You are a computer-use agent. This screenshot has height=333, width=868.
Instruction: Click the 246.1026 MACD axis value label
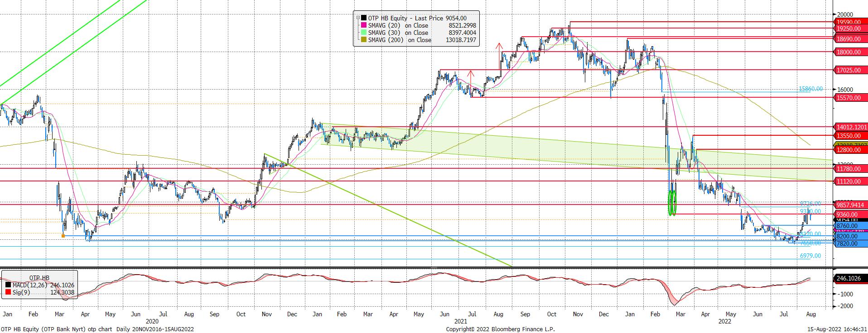[850, 279]
